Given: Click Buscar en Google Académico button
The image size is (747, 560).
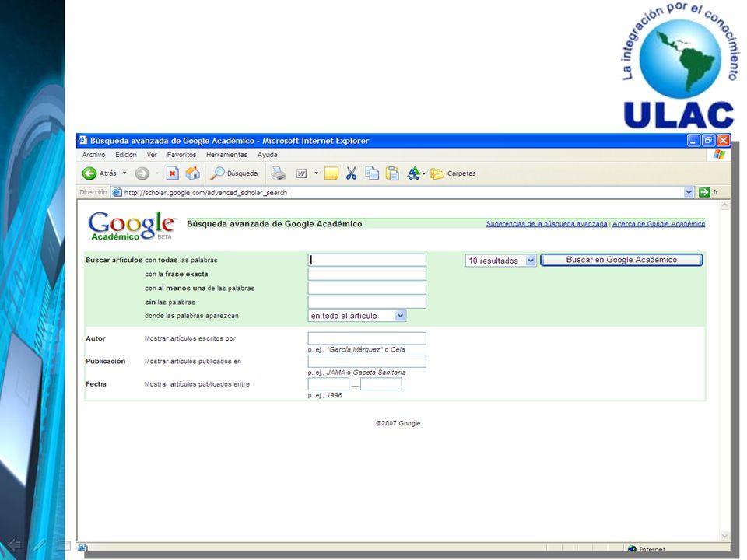Looking at the screenshot, I should pos(621,260).
